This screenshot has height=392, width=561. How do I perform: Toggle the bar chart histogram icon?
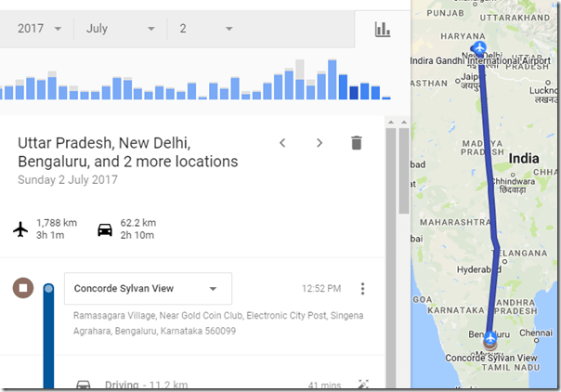(x=383, y=29)
